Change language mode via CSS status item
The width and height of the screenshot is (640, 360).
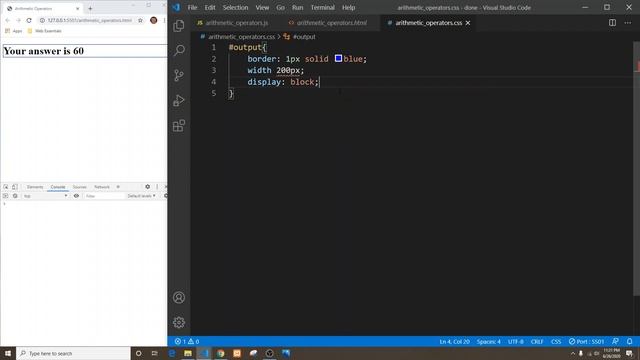[x=556, y=341]
